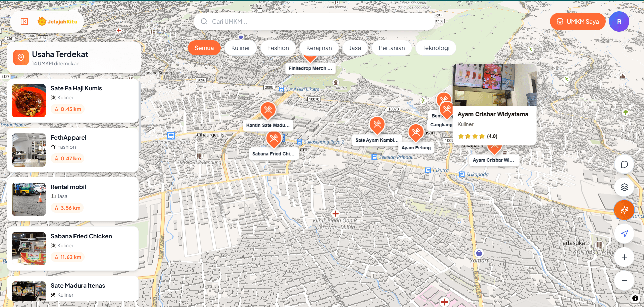Screen dimensions: 644x307
Task: Open the chat bubble button
Action: [624, 164]
